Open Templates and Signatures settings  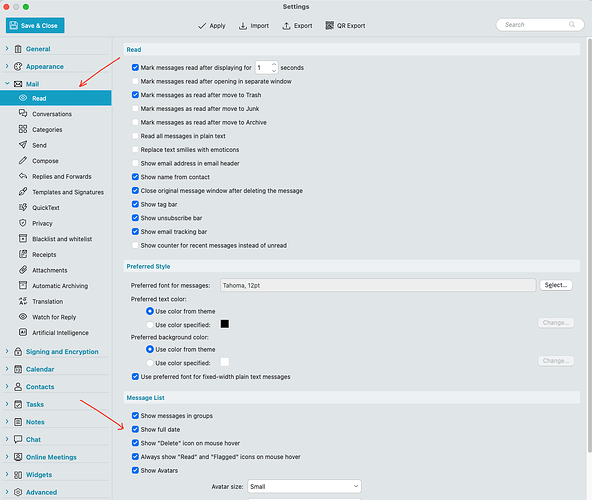pos(68,192)
